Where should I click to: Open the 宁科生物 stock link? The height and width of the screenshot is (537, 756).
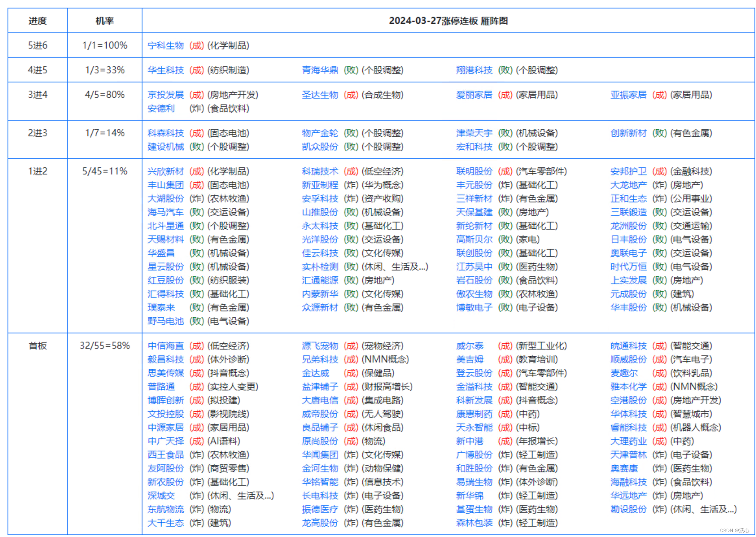[166, 45]
